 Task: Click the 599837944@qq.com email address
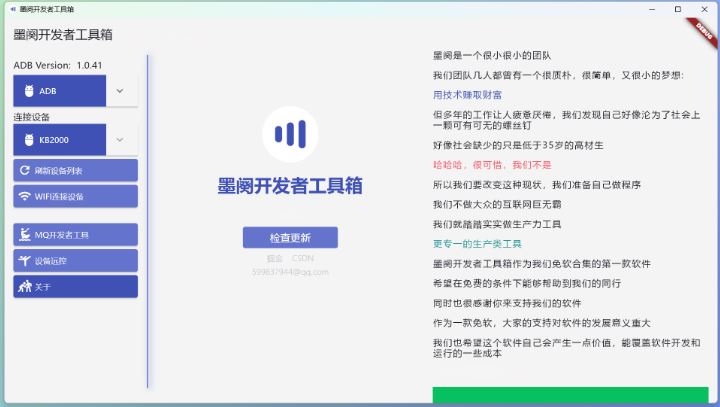pyautogui.click(x=290, y=271)
